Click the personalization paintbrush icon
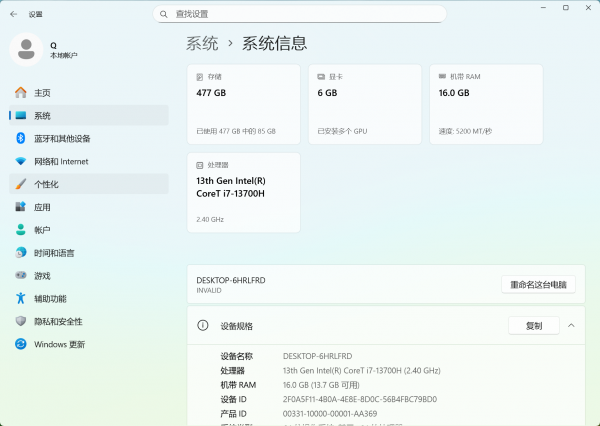This screenshot has height=426, width=600. [x=21, y=184]
